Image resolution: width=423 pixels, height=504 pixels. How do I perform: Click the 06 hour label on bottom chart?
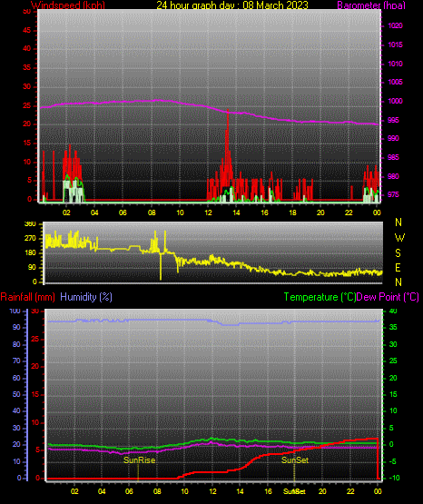click(129, 491)
